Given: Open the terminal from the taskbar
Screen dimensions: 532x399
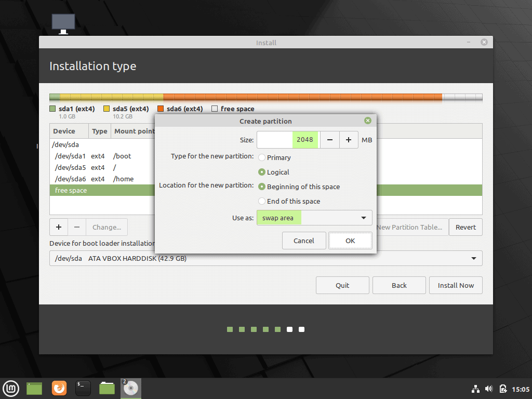Looking at the screenshot, I should click(x=83, y=388).
